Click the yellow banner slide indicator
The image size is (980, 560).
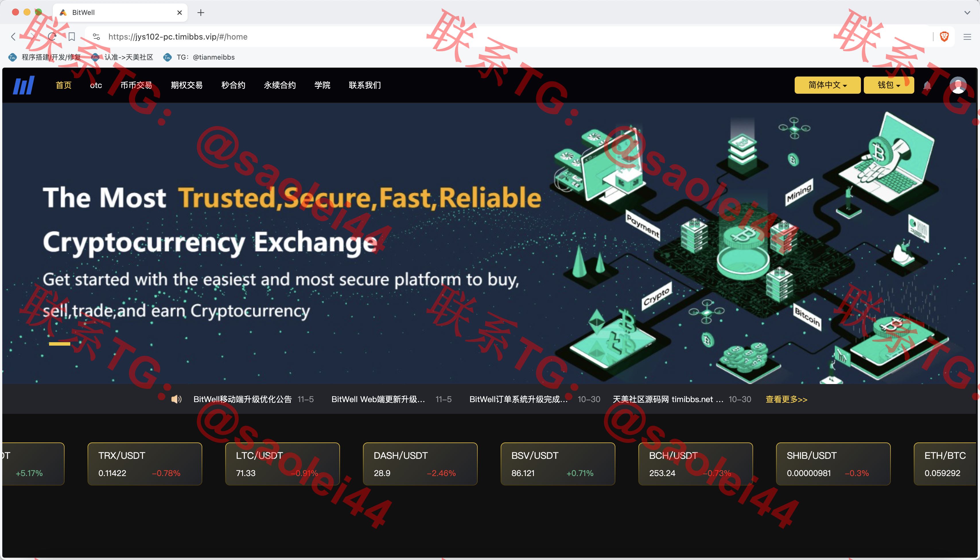point(59,344)
